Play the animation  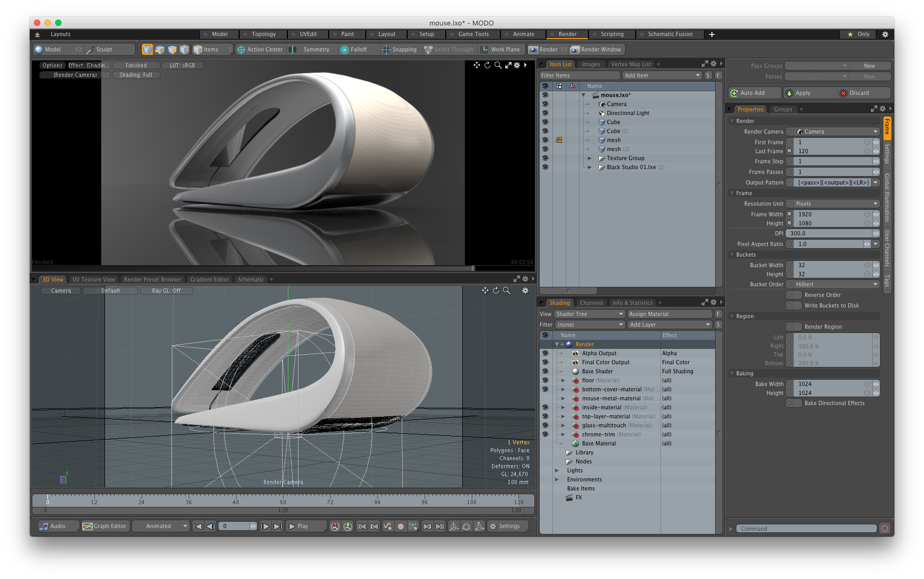(306, 526)
